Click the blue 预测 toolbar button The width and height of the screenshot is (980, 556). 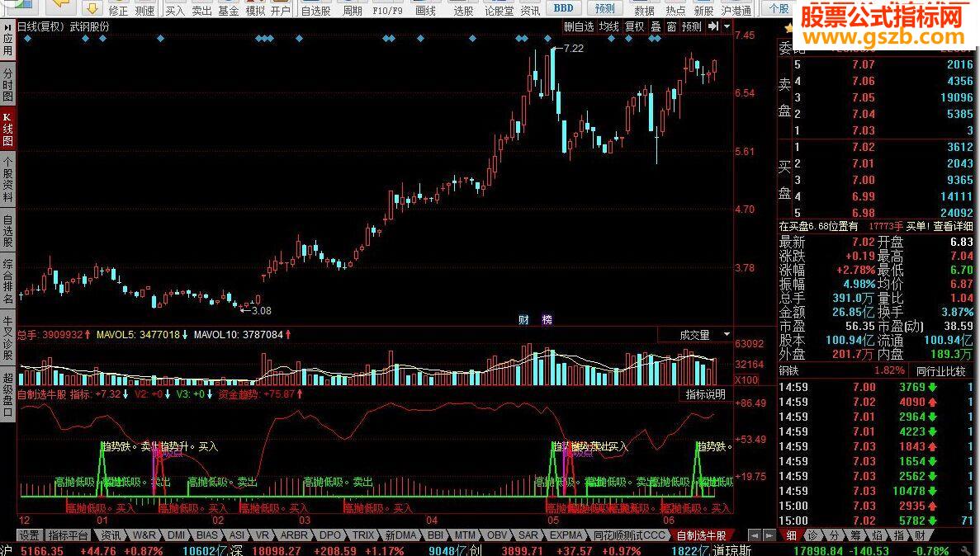point(604,8)
